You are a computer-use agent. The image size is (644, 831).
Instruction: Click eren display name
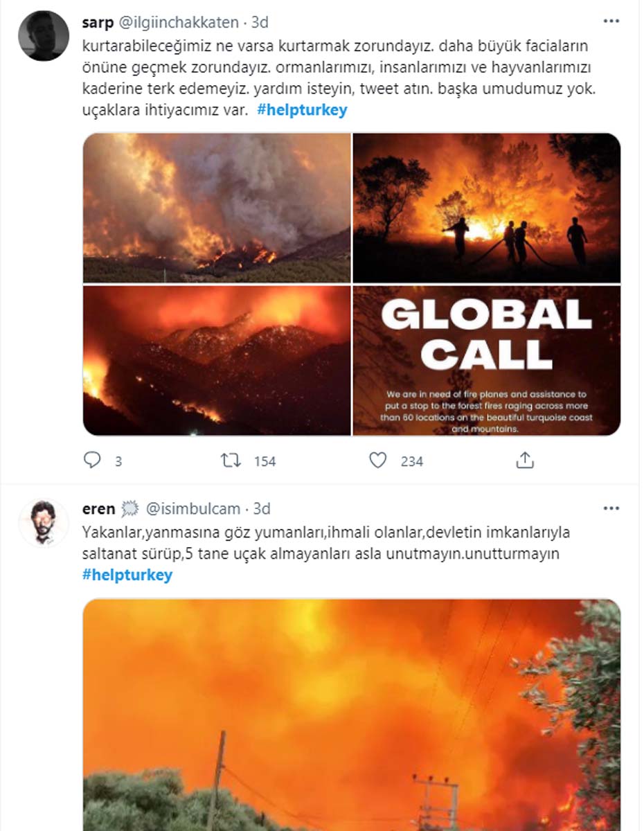(98, 509)
